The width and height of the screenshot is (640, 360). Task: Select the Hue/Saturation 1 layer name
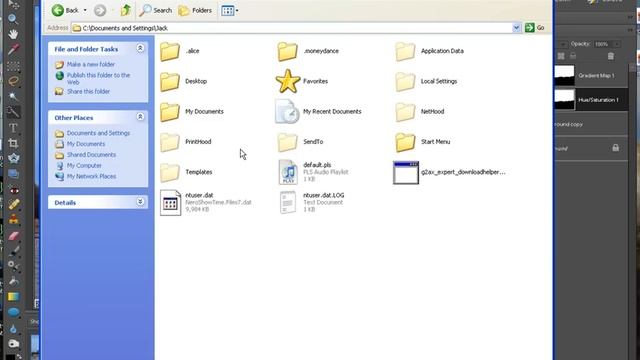click(598, 100)
